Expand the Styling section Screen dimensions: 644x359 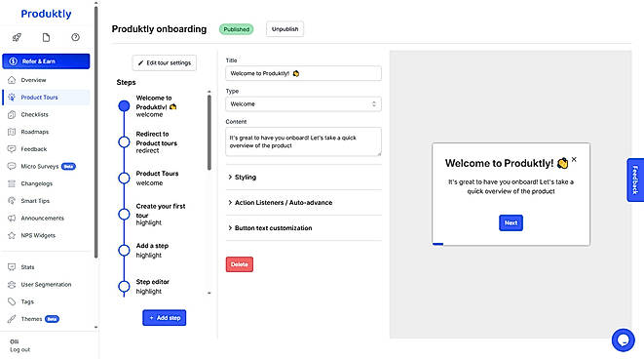[x=304, y=177]
